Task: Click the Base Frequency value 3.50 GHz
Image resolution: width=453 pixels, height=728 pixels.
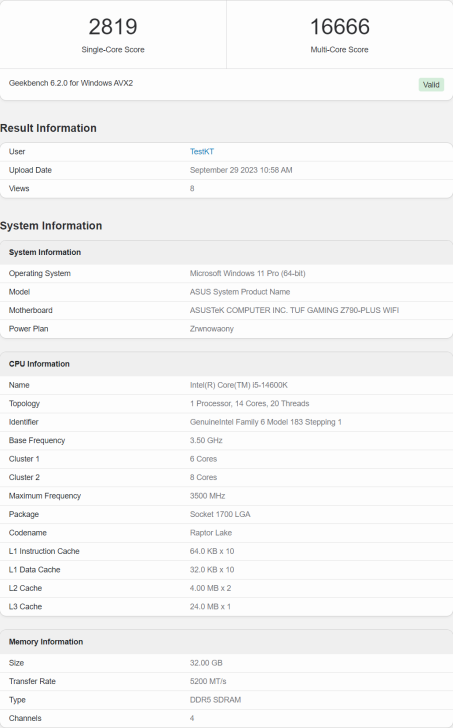Action: tap(206, 440)
